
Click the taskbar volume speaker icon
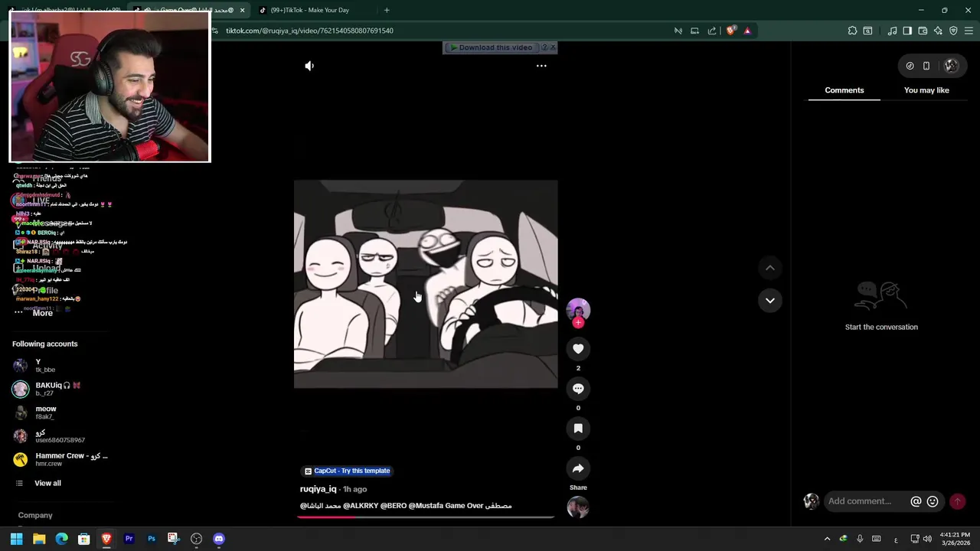tap(927, 539)
